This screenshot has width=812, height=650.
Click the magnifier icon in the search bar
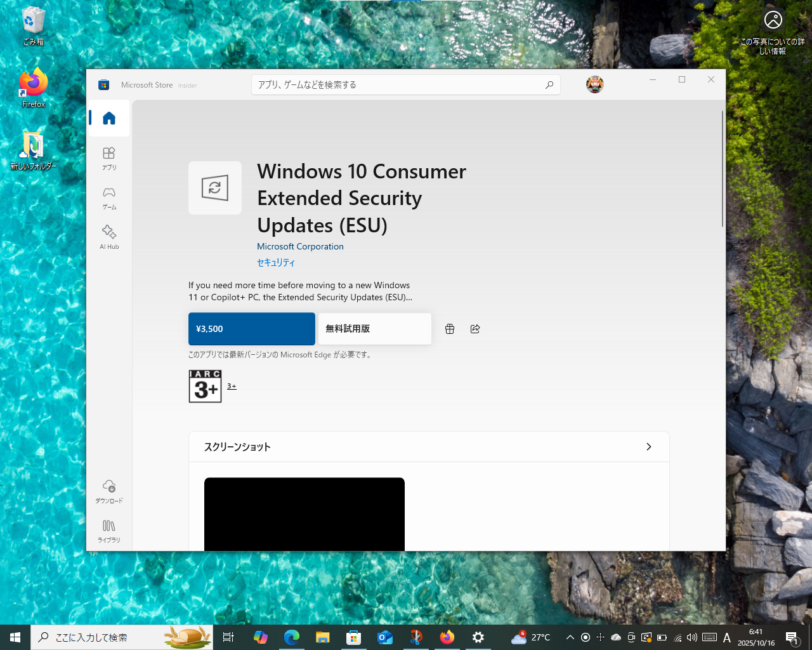pyautogui.click(x=549, y=84)
